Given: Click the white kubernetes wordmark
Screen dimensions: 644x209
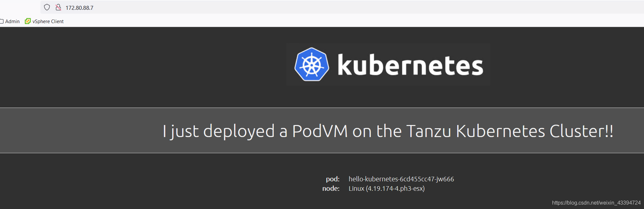Looking at the screenshot, I should coord(410,65).
